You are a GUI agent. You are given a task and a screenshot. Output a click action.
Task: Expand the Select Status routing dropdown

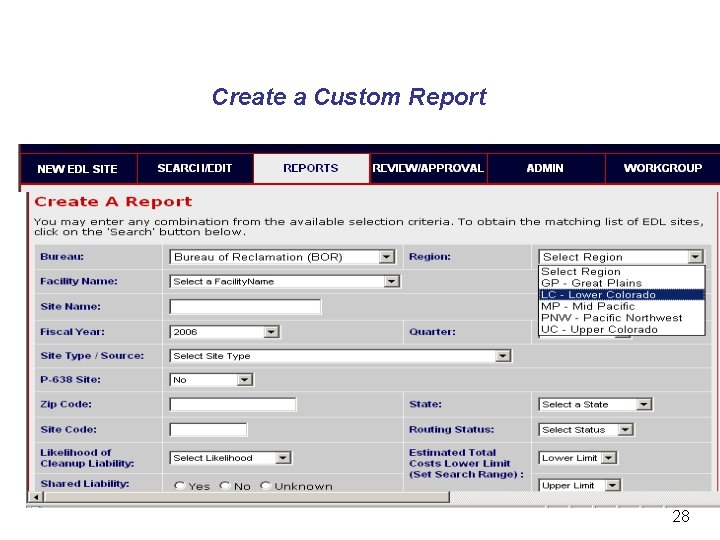586,430
